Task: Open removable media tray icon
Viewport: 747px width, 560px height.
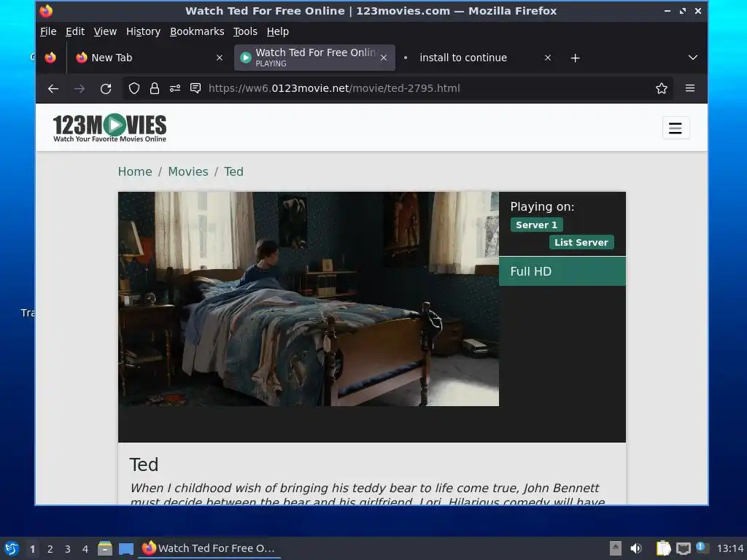Action: point(616,548)
